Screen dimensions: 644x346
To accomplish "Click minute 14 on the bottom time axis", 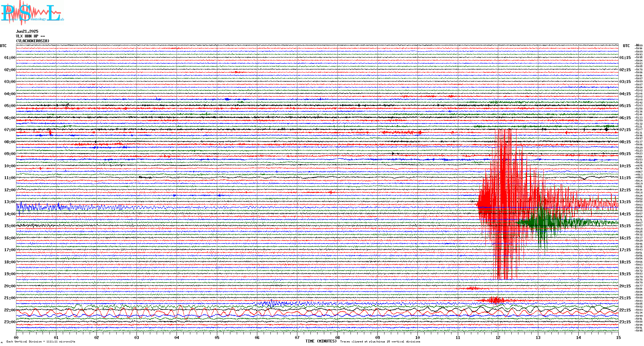I will click(x=578, y=337).
